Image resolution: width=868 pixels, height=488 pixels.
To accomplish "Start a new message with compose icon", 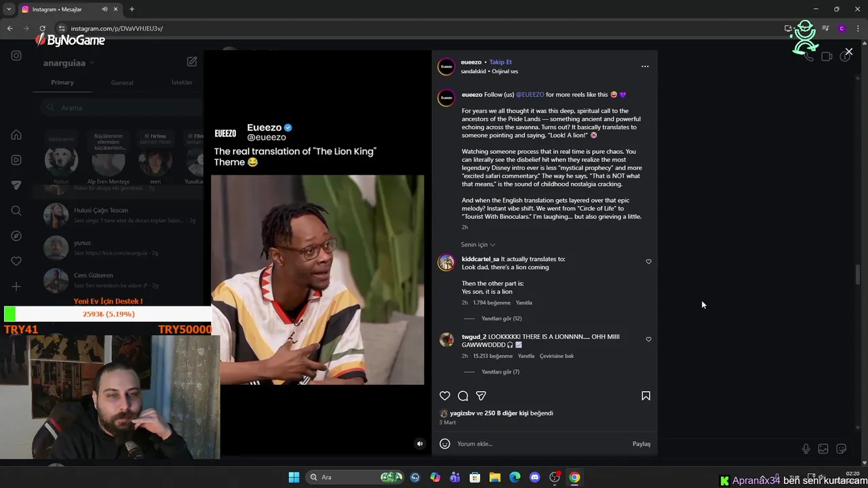I will (x=192, y=62).
